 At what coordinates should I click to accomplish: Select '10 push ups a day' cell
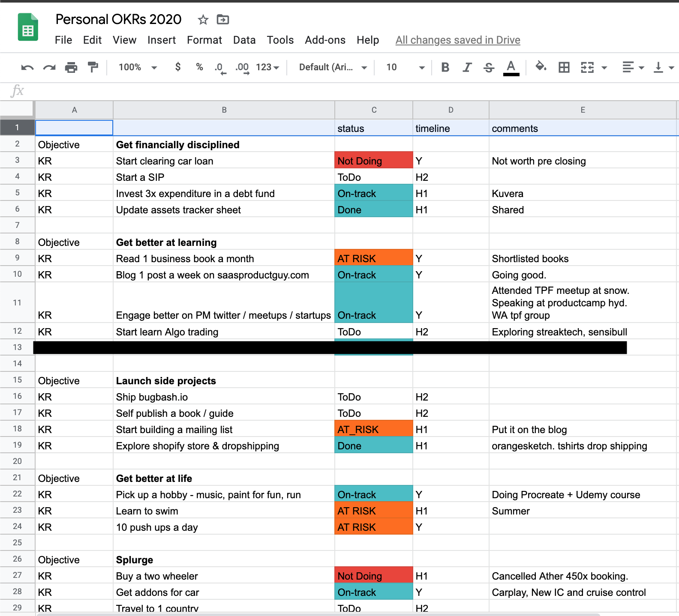click(224, 526)
